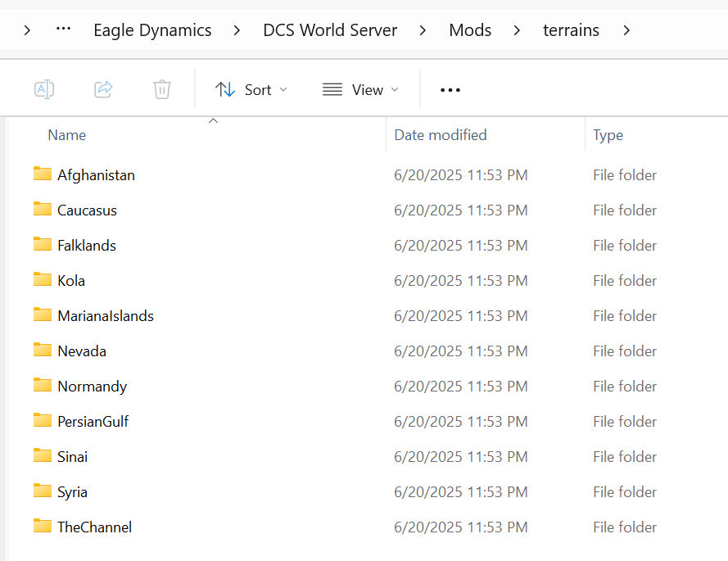Expand chevron after Mods in breadcrumb

[517, 30]
